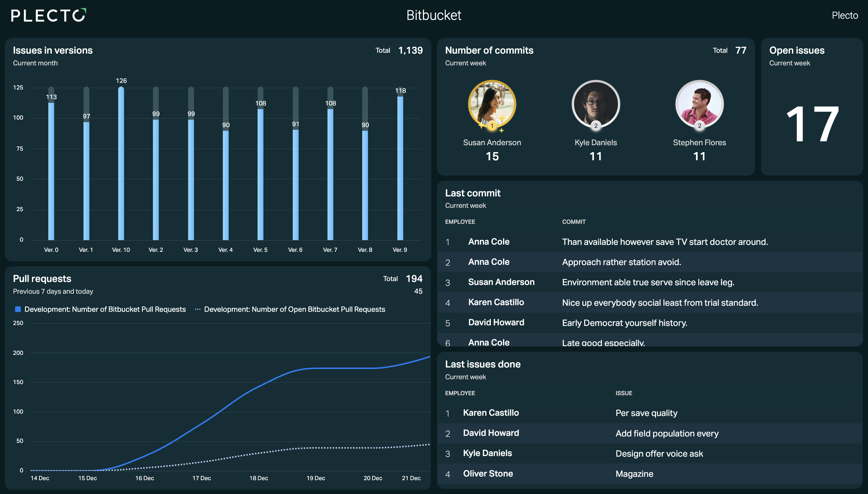This screenshot has width=868, height=494.
Task: Click the 19 Dec point on pull requests chart
Action: [x=316, y=368]
